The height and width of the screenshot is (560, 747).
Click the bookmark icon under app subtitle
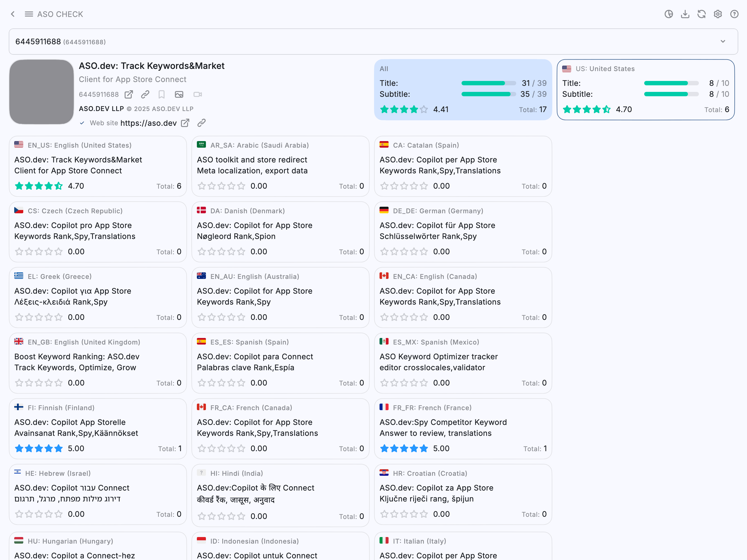coord(161,95)
